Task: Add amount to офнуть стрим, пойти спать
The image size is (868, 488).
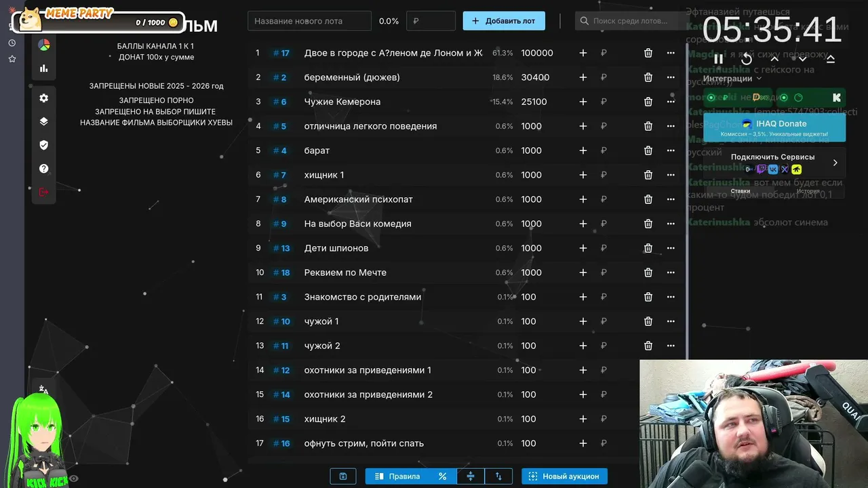Action: pyautogui.click(x=583, y=443)
